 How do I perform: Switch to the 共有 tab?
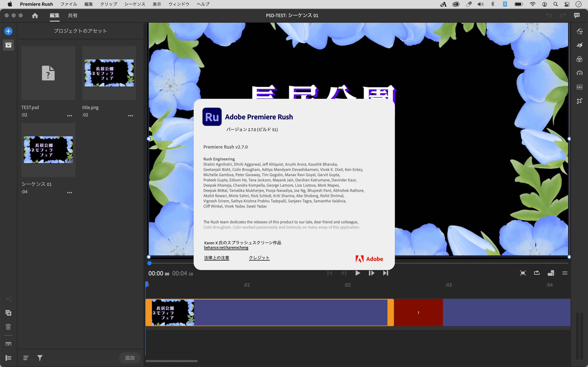pos(72,16)
